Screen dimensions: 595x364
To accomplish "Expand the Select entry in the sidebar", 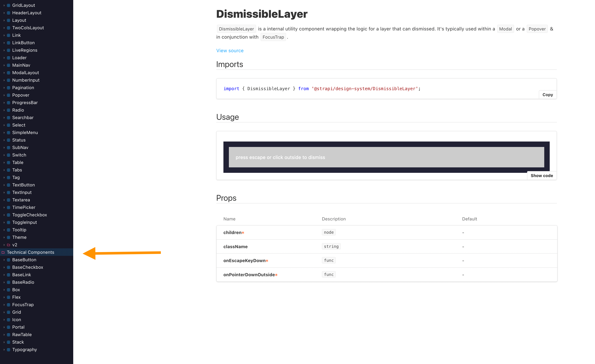I will (x=4, y=125).
